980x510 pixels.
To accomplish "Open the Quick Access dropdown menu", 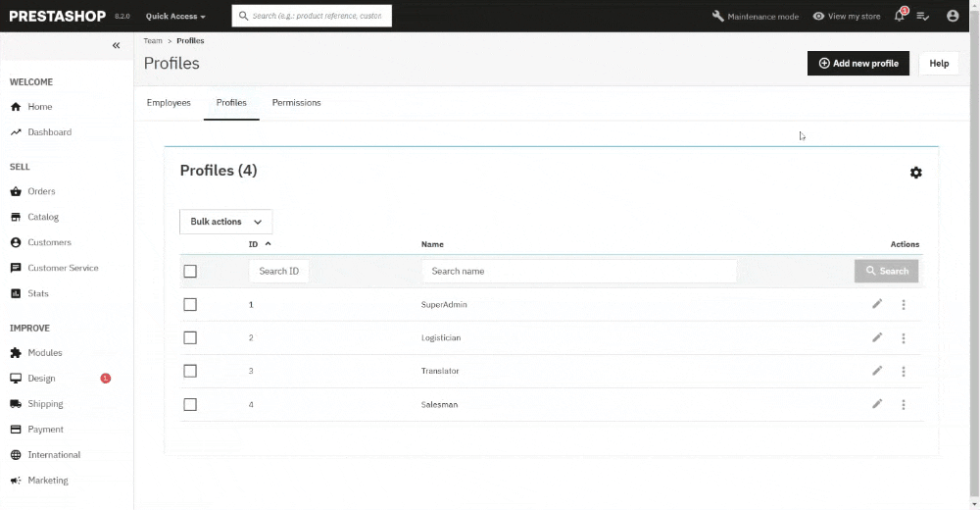I will (x=175, y=17).
